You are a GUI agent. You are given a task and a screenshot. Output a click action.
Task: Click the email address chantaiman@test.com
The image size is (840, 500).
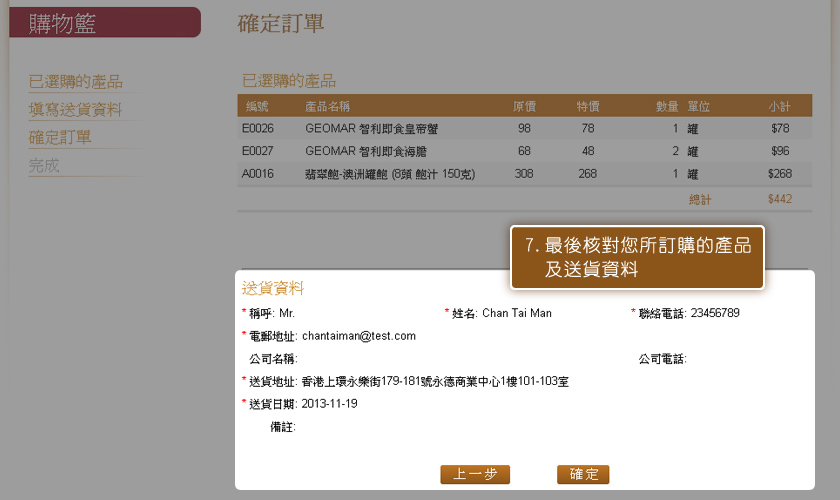(359, 336)
